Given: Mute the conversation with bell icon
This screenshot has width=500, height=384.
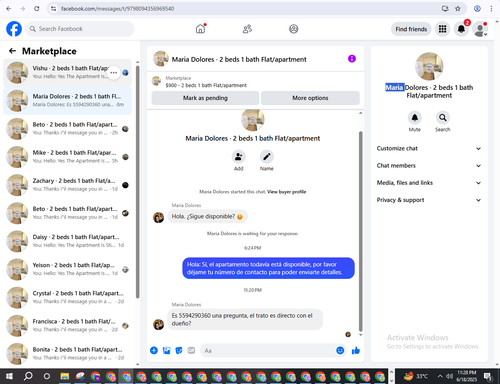Looking at the screenshot, I should point(415,118).
